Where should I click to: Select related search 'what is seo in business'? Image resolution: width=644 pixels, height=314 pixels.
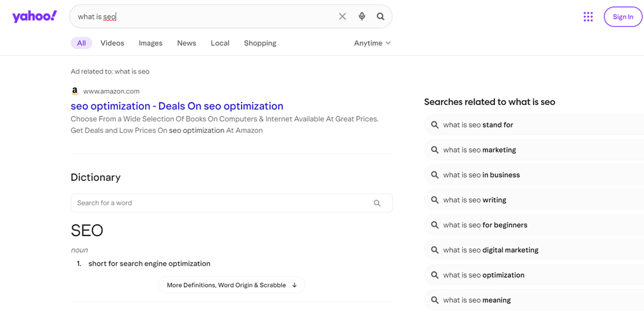click(534, 175)
